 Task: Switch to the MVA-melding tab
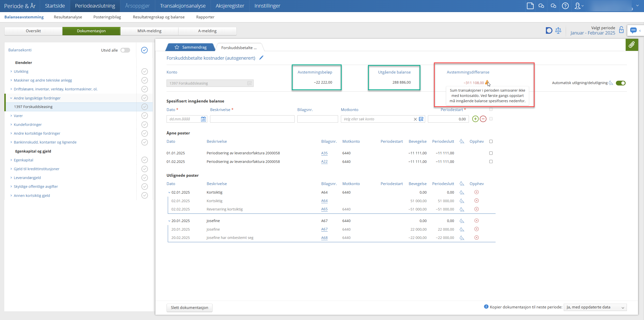tap(149, 31)
